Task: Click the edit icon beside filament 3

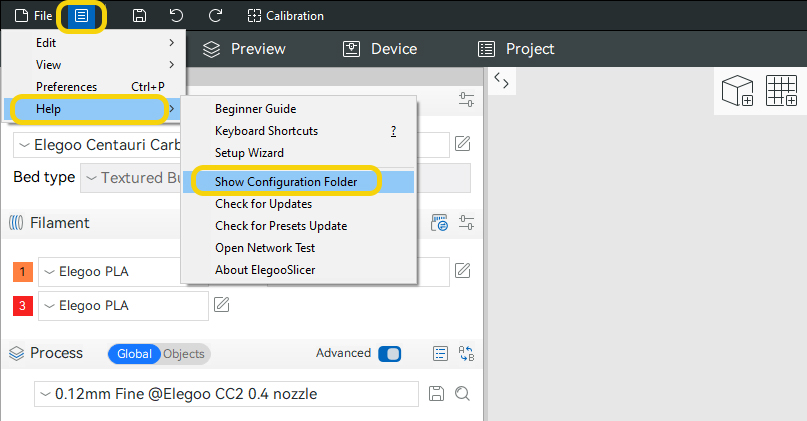Action: [x=222, y=305]
